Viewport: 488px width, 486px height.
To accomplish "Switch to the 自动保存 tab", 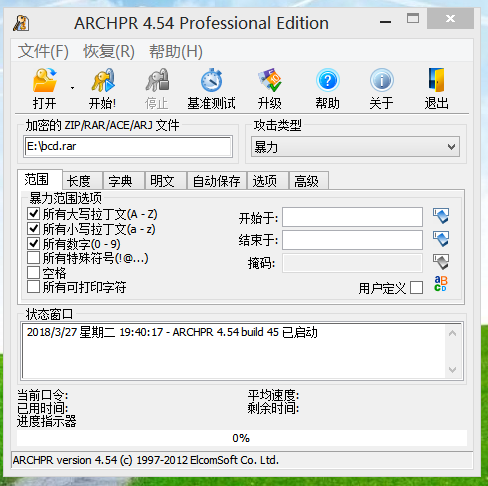I will [217, 181].
